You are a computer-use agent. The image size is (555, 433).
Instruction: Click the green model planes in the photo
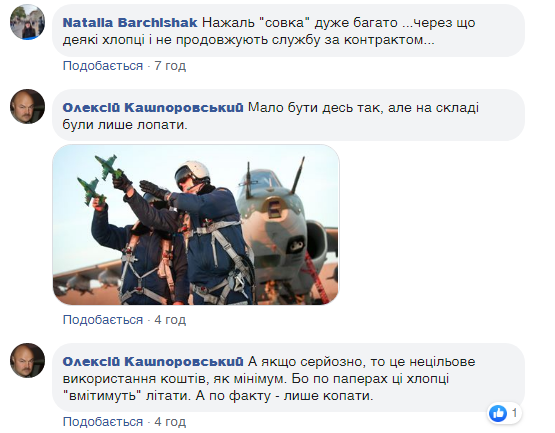[x=101, y=179]
